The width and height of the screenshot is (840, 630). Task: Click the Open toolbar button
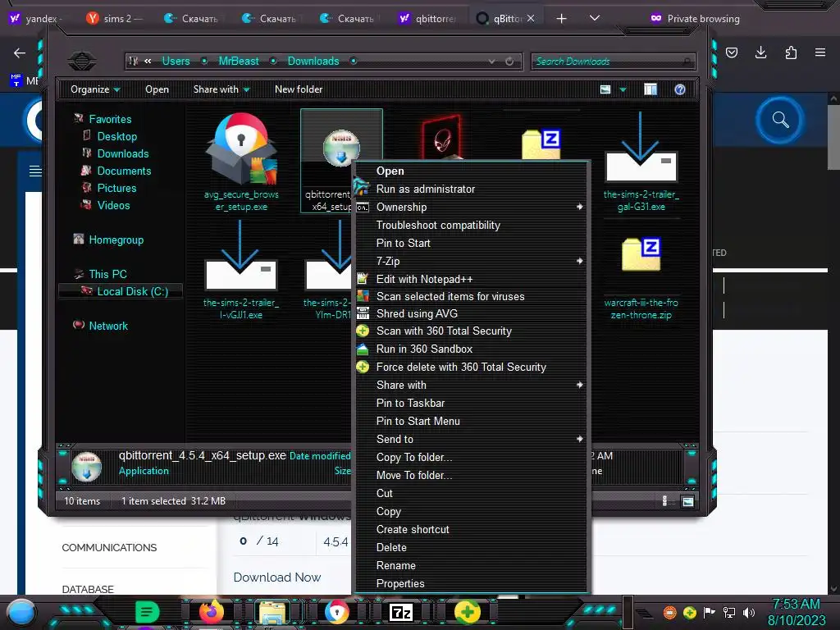[157, 89]
